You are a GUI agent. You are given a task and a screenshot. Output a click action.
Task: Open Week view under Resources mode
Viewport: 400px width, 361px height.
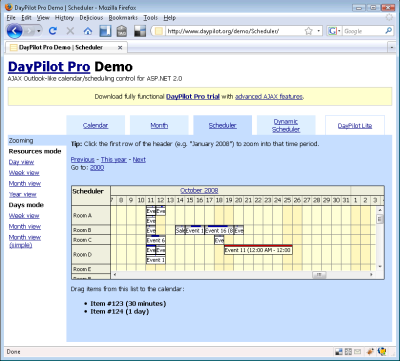click(x=24, y=173)
